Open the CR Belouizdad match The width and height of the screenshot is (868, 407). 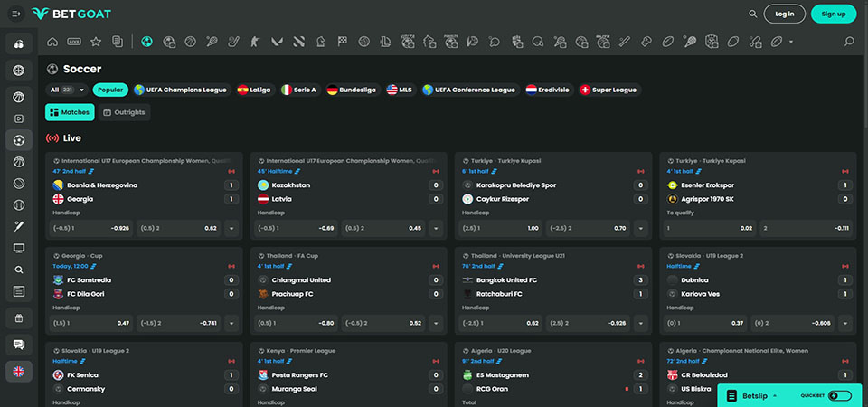[x=704, y=374]
